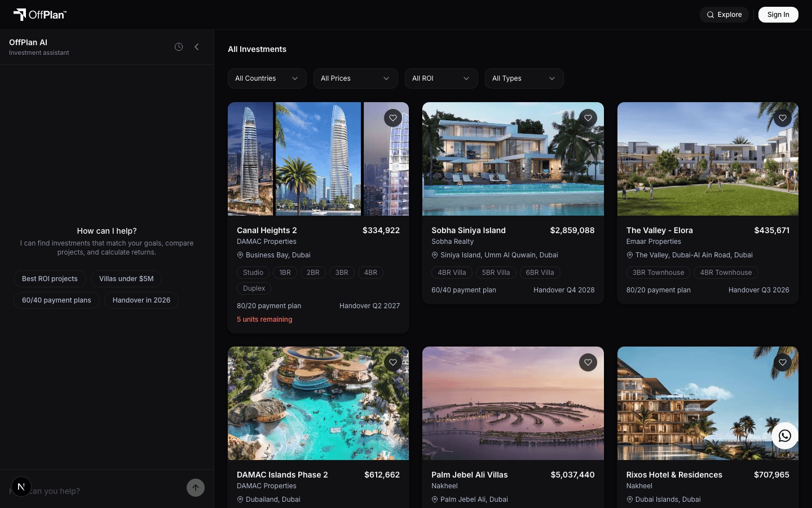Click the 1BR unit tag

tap(285, 273)
